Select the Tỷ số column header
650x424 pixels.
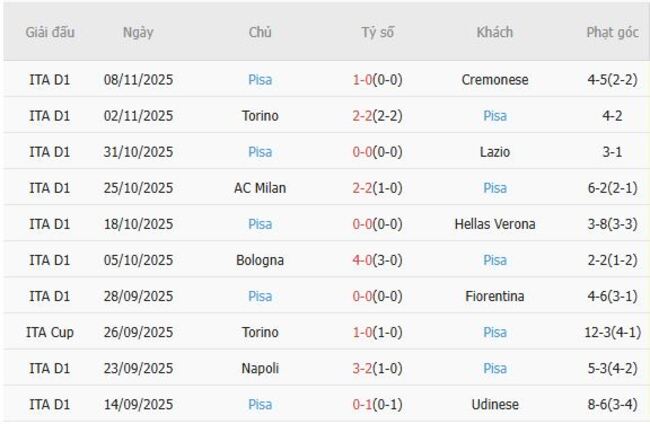[x=378, y=32]
